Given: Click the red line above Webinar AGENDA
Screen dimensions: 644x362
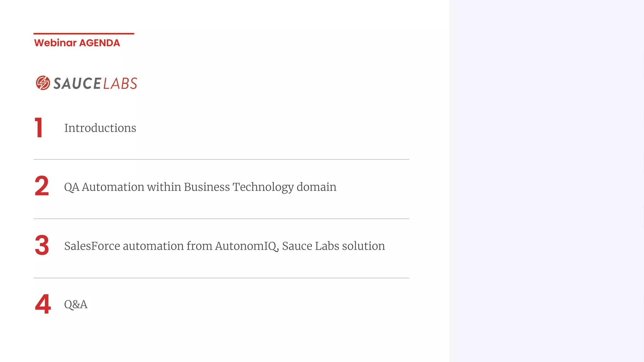Looking at the screenshot, I should click(x=84, y=33).
